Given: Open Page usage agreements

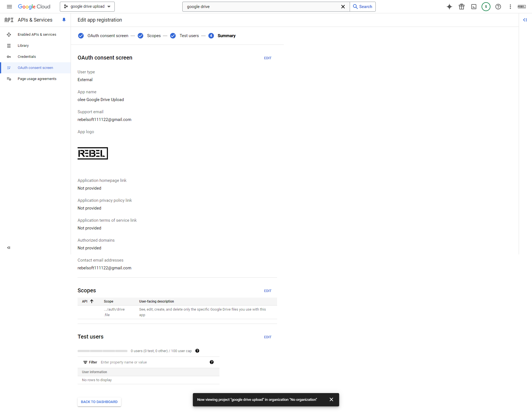Looking at the screenshot, I should pos(37,79).
